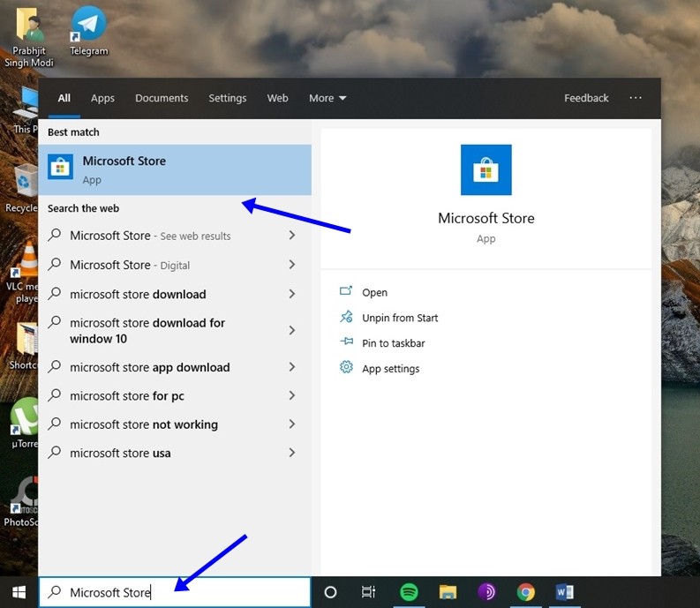Viewport: 700px width, 608px height.
Task: Launch Google Chrome from the taskbar
Action: point(525,592)
